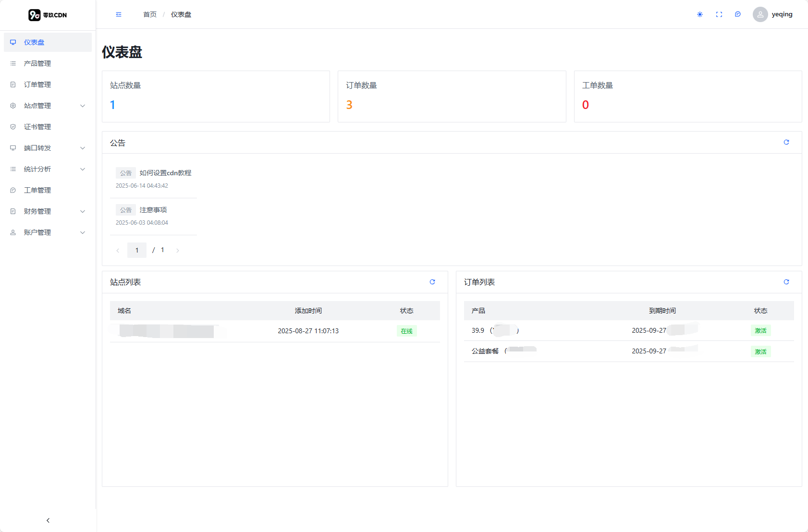This screenshot has height=532, width=808.
Task: Expand the 站点管理 submenu
Action: (x=48, y=106)
